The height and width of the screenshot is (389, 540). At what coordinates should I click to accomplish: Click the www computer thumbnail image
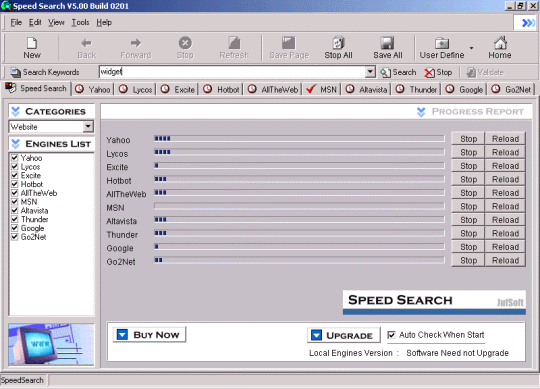tap(51, 344)
